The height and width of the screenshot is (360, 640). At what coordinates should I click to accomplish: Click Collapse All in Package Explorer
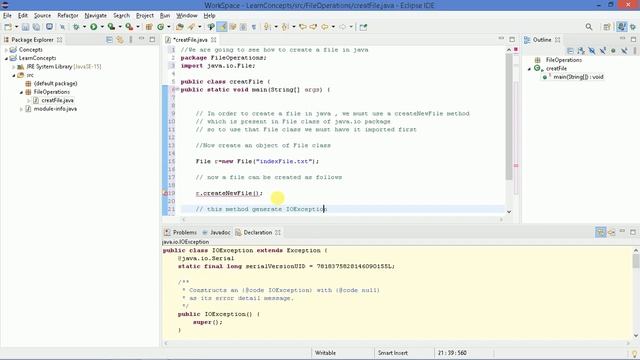click(x=109, y=40)
